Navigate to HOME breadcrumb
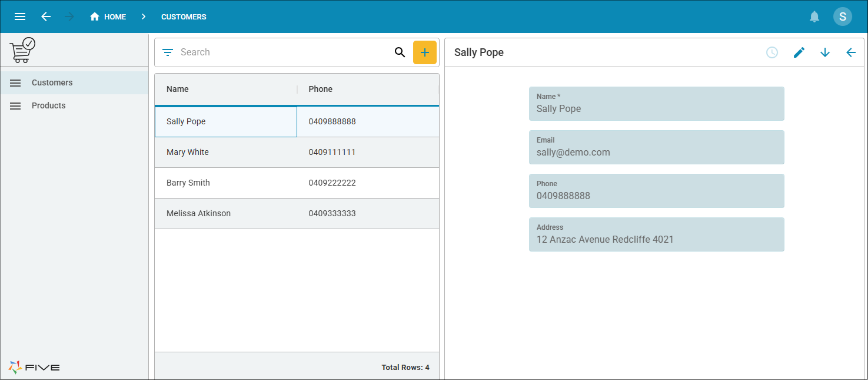Image resolution: width=868 pixels, height=380 pixels. (x=108, y=16)
